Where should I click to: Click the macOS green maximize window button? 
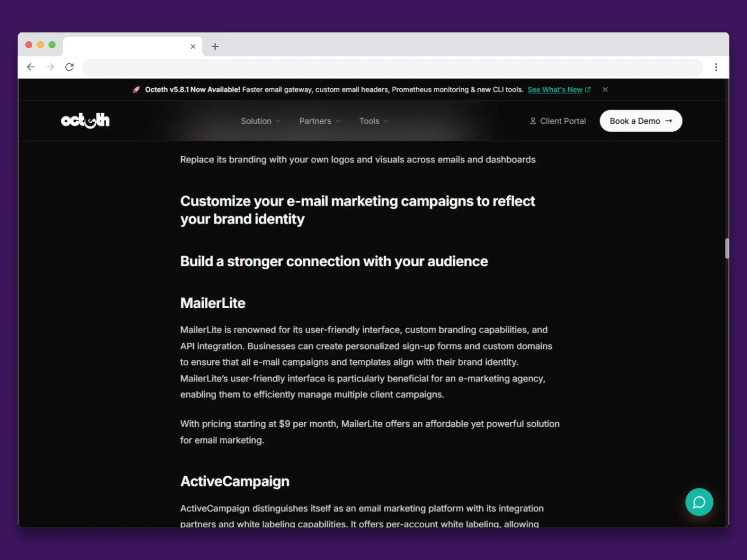52,45
